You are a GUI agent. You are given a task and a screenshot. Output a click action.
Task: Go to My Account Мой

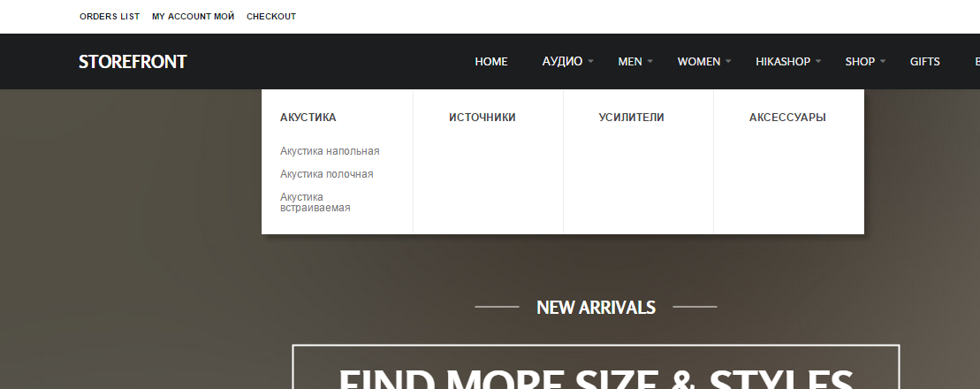(194, 16)
